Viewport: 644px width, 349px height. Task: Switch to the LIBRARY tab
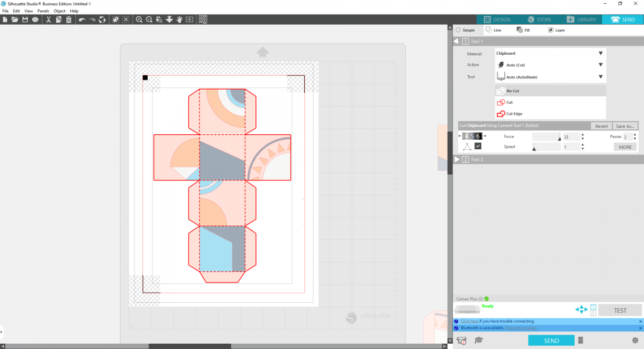pyautogui.click(x=581, y=19)
